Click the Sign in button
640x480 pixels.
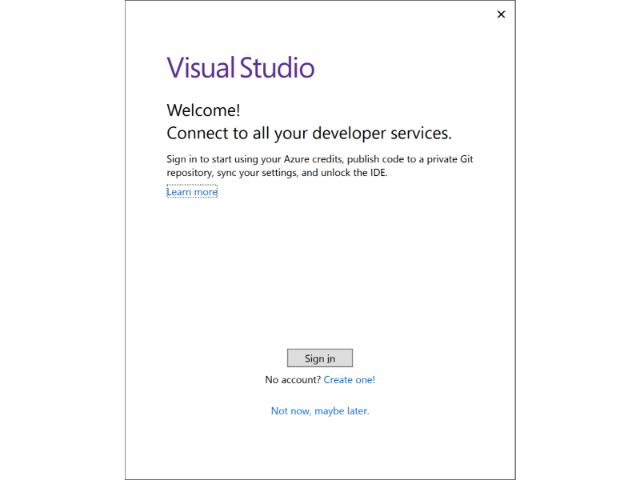click(x=320, y=358)
